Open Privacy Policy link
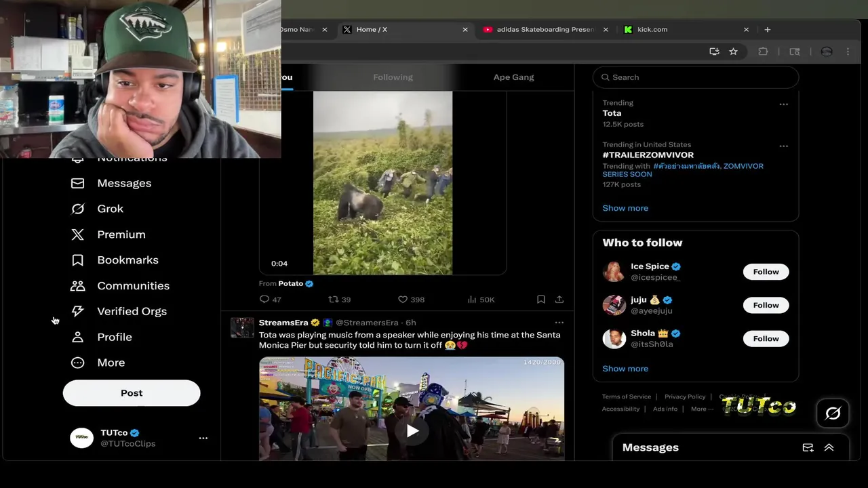868x488 pixels. (685, 396)
